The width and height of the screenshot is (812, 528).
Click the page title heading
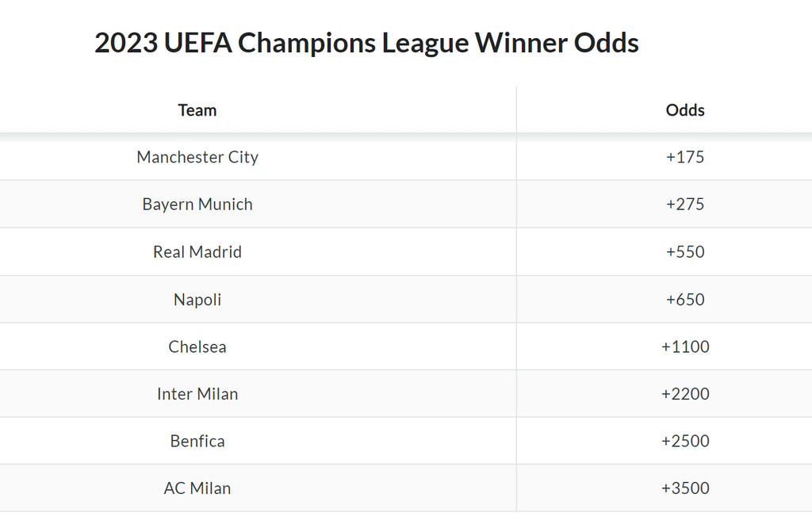pos(366,43)
